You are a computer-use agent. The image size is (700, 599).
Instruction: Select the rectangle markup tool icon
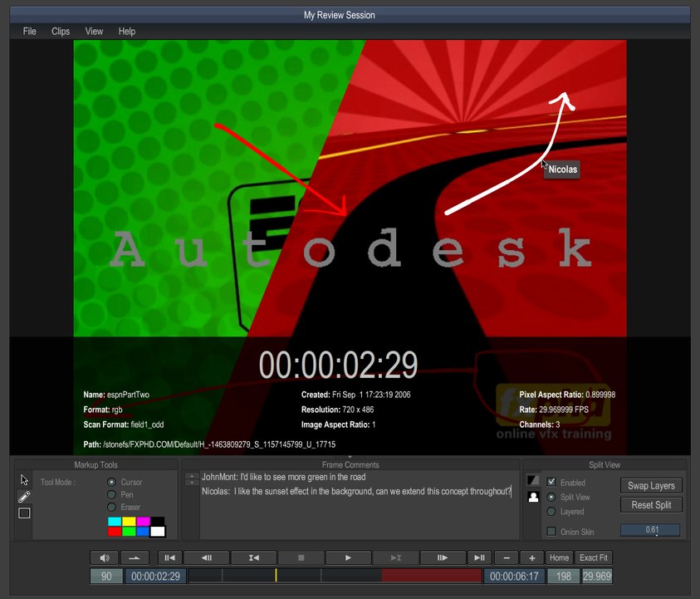pyautogui.click(x=24, y=513)
